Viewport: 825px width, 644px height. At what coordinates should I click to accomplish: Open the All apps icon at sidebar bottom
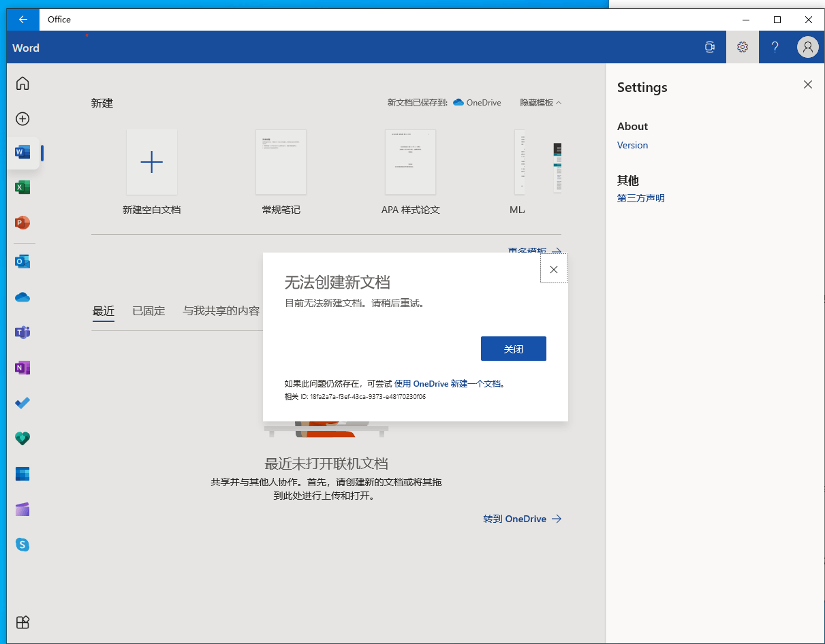[x=22, y=622]
